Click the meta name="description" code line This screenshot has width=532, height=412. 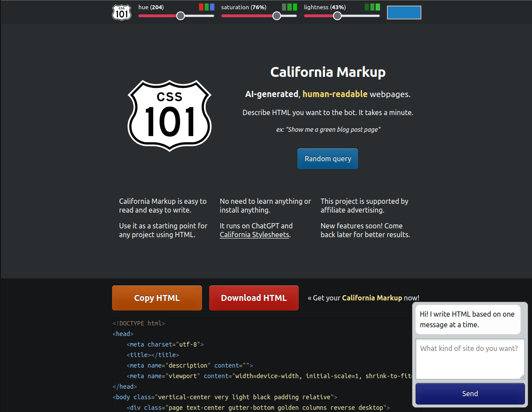(x=190, y=365)
